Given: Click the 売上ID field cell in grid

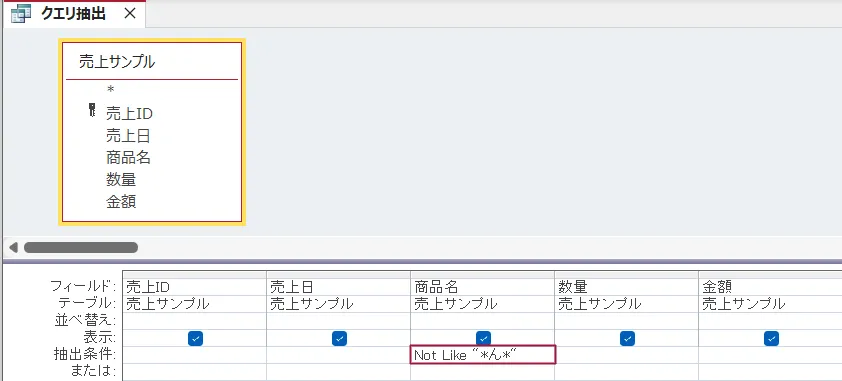Looking at the screenshot, I should pos(195,287).
